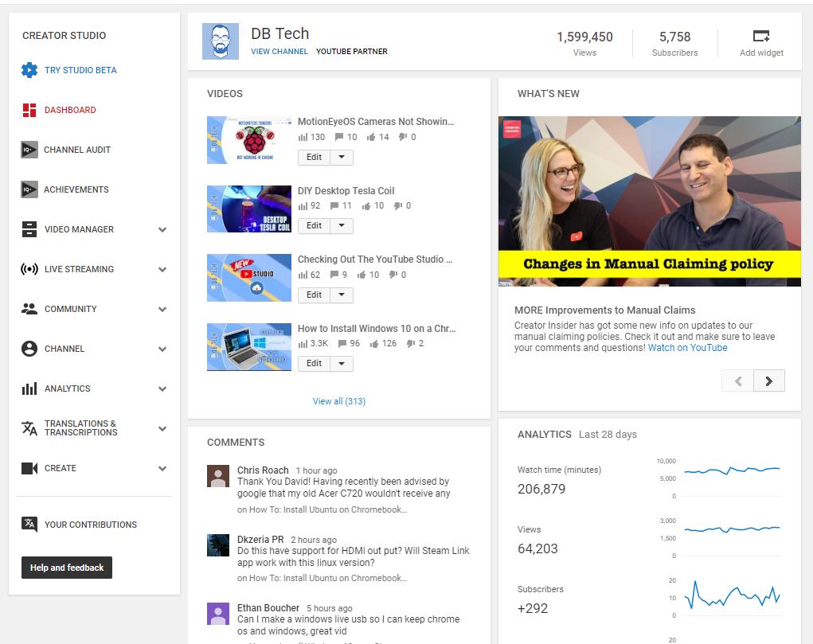The width and height of the screenshot is (813, 644).
Task: Click the Create camera icon
Action: (x=29, y=468)
